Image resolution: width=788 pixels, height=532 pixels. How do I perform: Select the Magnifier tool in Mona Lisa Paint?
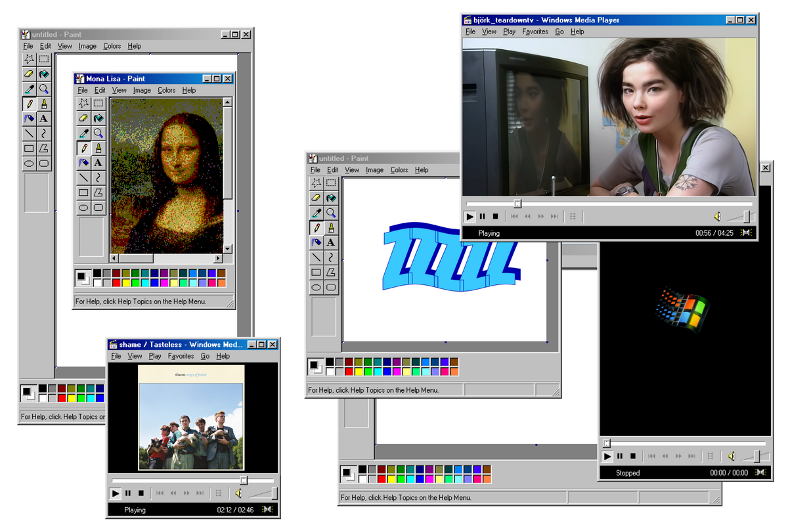(x=98, y=133)
